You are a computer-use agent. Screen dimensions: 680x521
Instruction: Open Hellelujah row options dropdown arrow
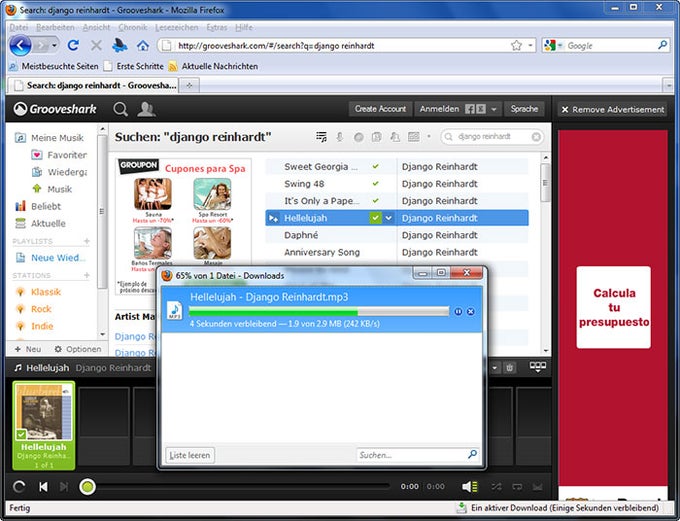click(389, 218)
